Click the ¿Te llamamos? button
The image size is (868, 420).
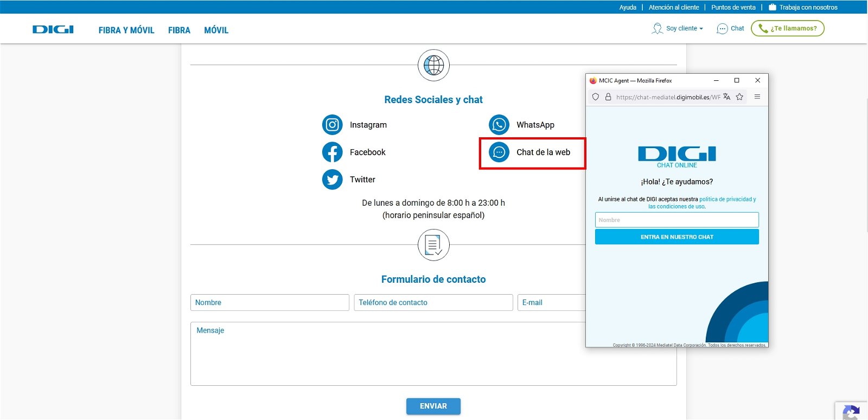pos(788,28)
